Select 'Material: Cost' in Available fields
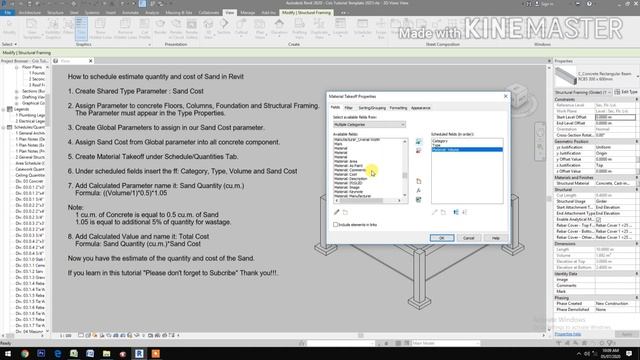 pos(346,174)
